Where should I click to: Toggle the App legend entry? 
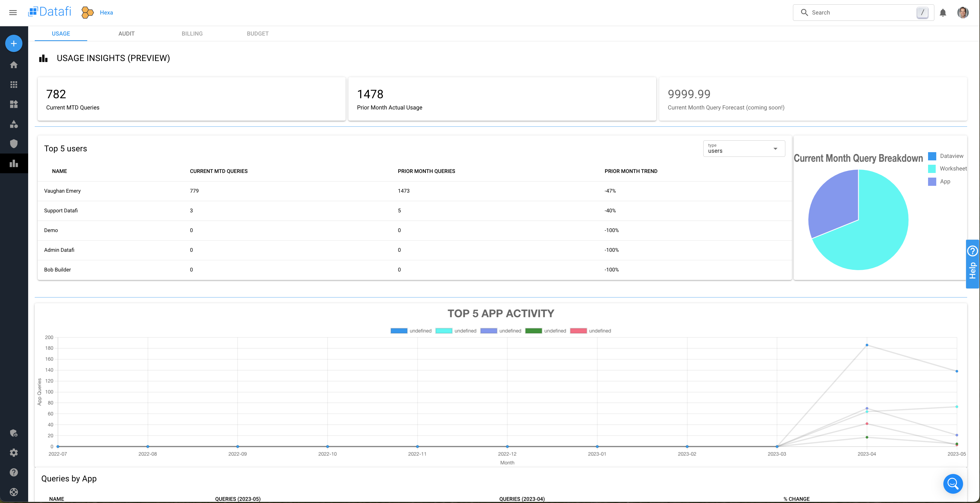939,182
